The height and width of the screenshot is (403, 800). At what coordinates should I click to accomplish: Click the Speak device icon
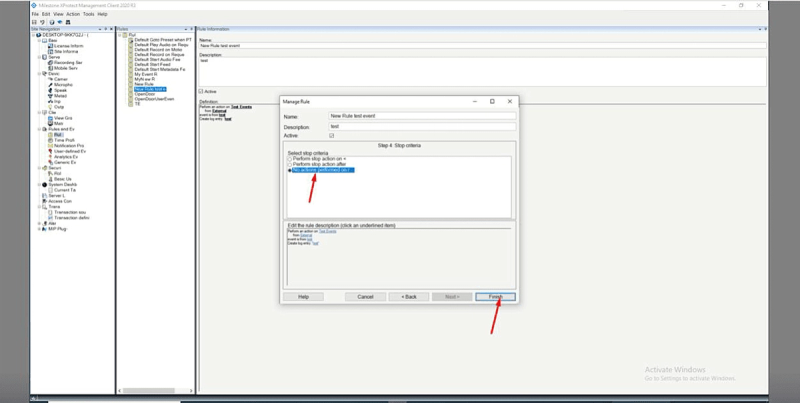point(51,90)
